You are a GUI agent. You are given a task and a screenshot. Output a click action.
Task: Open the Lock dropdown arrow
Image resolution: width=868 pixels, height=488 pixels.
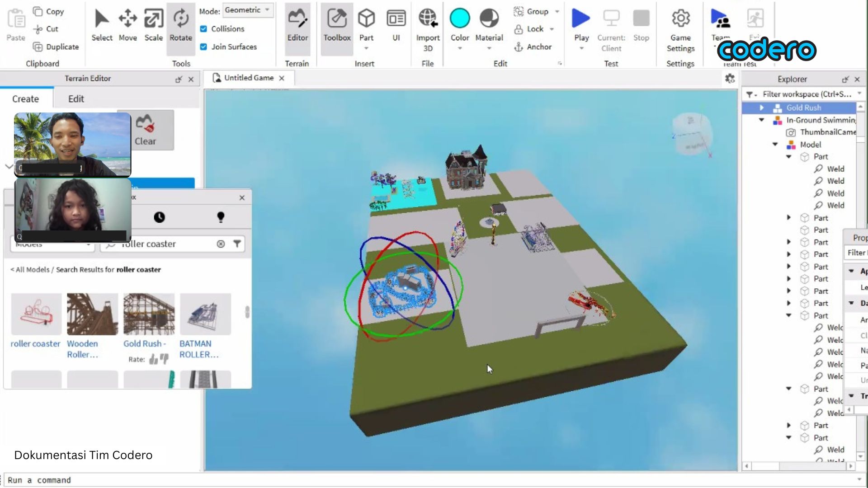[552, 29]
